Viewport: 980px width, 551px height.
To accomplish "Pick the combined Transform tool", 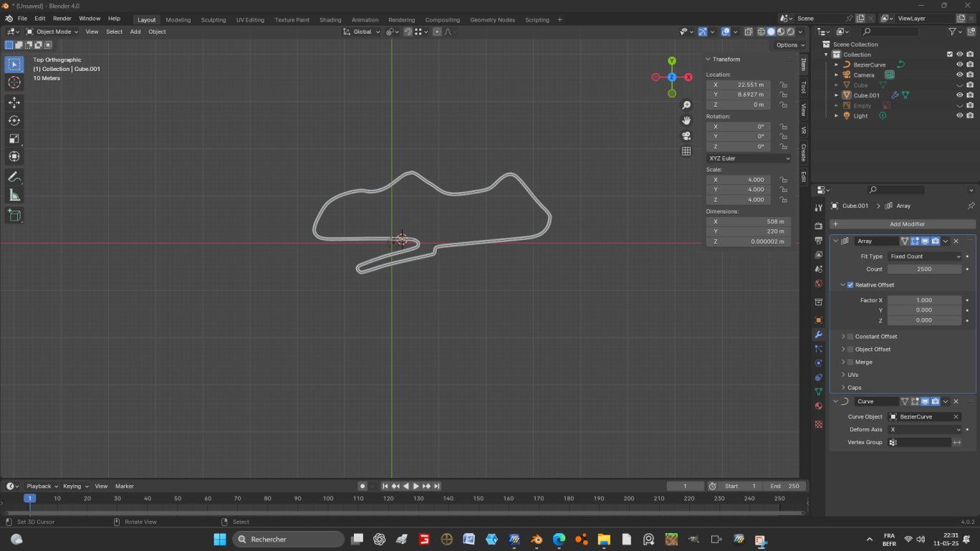I will pyautogui.click(x=14, y=156).
